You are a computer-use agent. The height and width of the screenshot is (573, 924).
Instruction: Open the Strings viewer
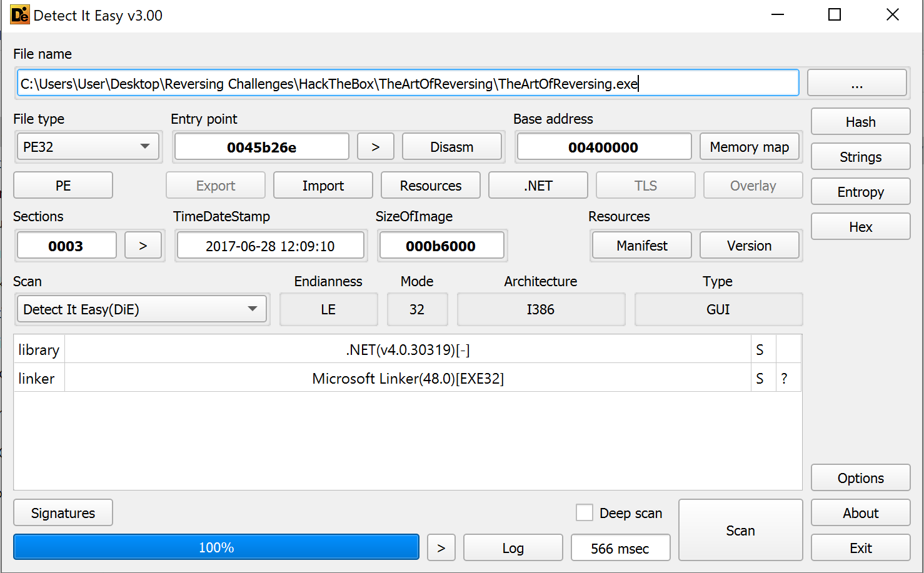point(860,157)
